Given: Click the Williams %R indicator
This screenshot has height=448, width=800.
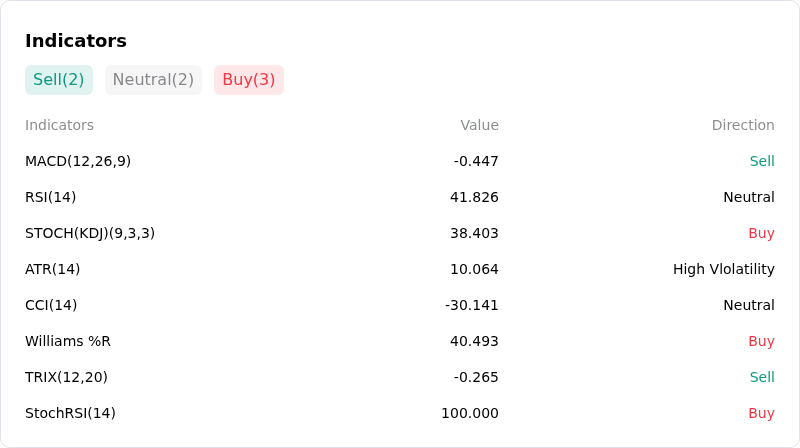Looking at the screenshot, I should coord(68,341).
